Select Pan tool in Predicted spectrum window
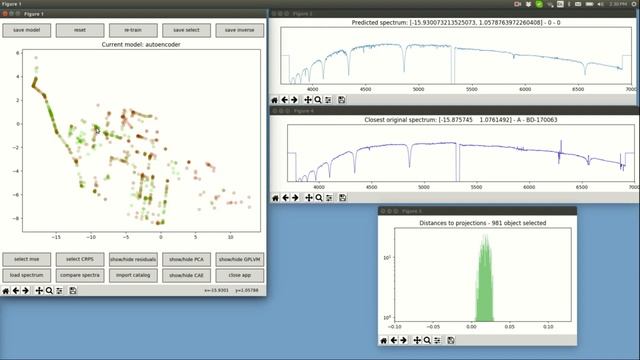Image resolution: width=640 pixels, height=360 pixels. click(308, 100)
